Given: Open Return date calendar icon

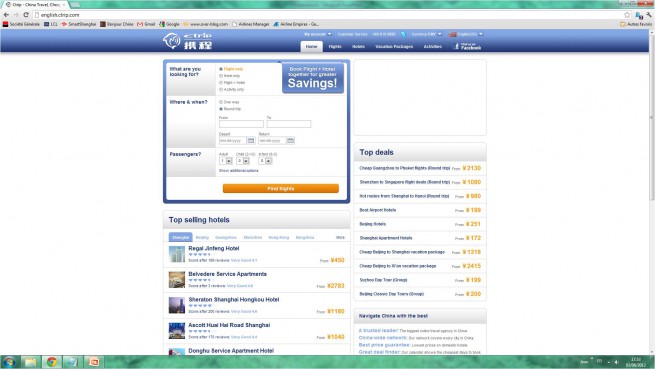Looking at the screenshot, I should point(290,140).
